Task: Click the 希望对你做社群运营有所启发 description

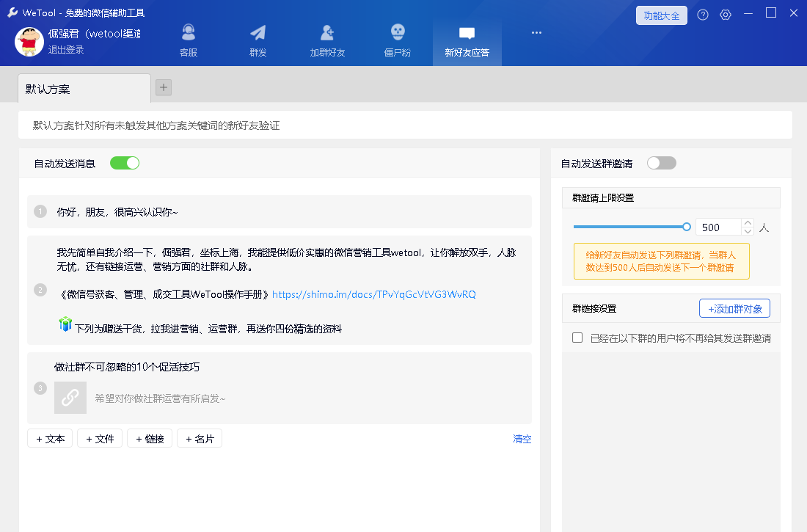Action: (x=160, y=398)
